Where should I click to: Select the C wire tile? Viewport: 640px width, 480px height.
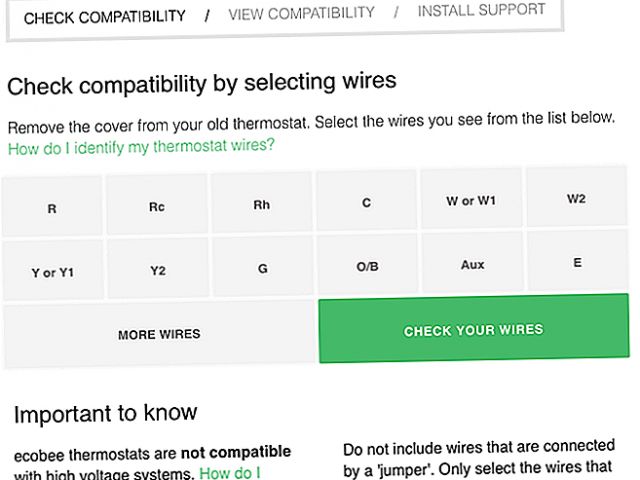click(x=367, y=203)
